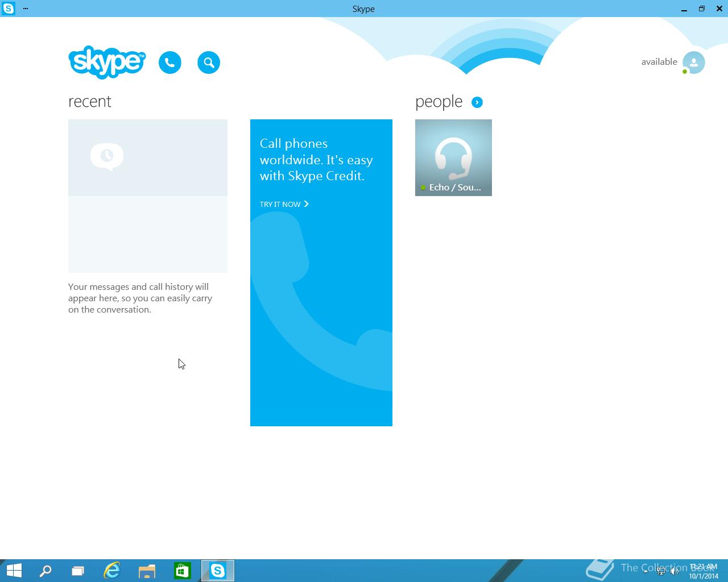
Task: Click the Skype title bar app icon
Action: (9, 9)
